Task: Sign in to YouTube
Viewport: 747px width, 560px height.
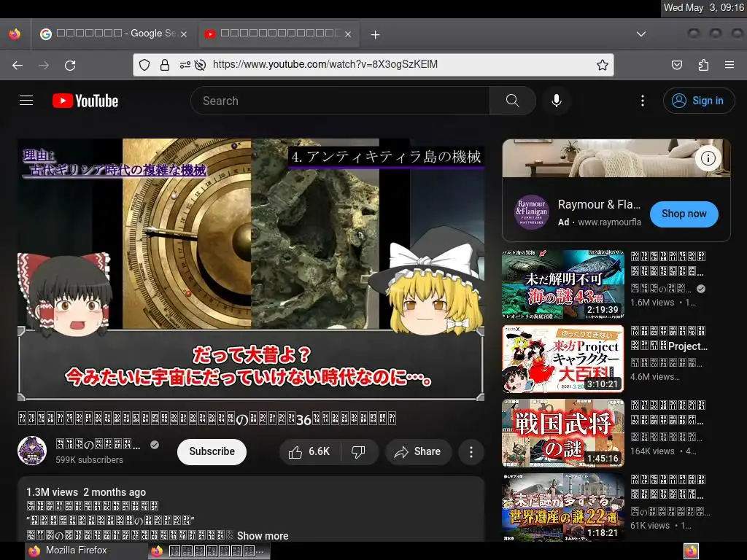Action: (698, 101)
